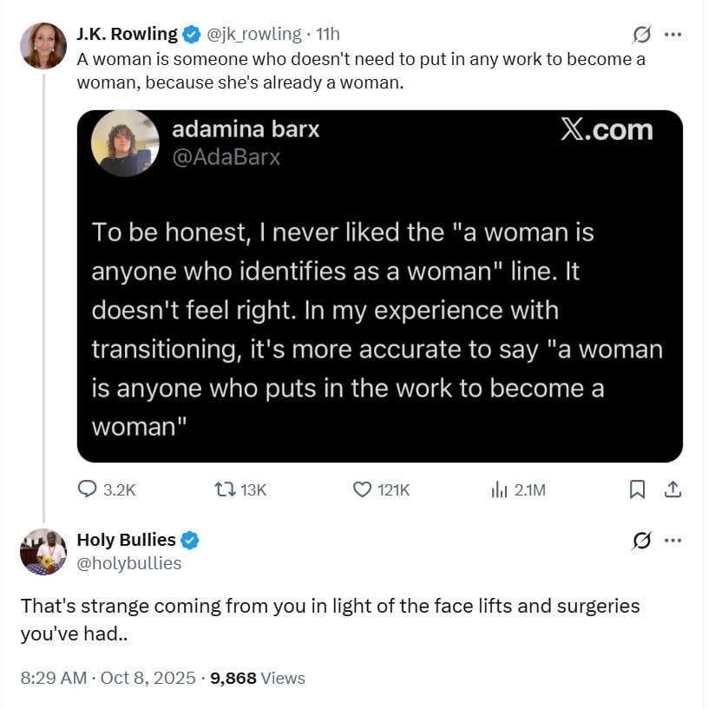The height and width of the screenshot is (709, 728).
Task: Click the 11h timestamp on Rowling's post
Action: 328,34
